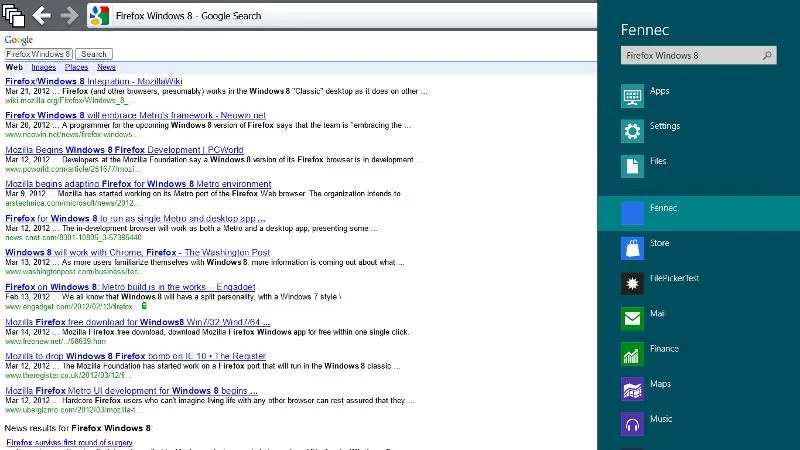
Task: Open the tabs overview icon
Action: coord(13,15)
